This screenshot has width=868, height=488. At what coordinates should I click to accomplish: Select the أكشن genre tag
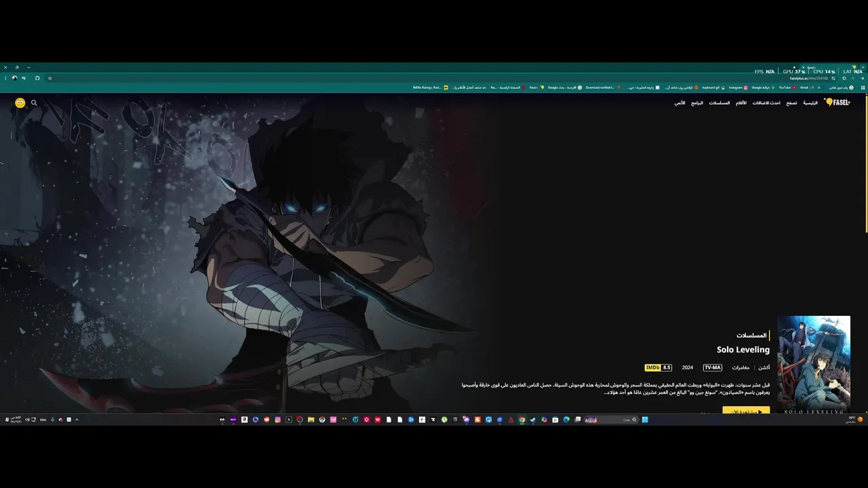764,367
